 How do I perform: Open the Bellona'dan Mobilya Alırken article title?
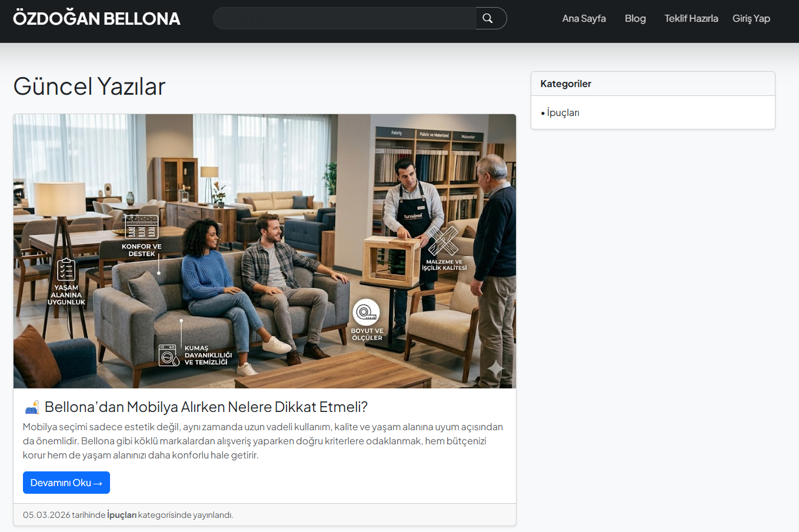tap(206, 407)
